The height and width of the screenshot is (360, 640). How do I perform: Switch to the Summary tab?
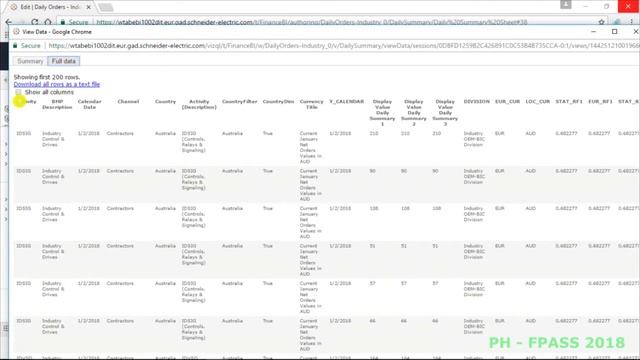pyautogui.click(x=30, y=61)
